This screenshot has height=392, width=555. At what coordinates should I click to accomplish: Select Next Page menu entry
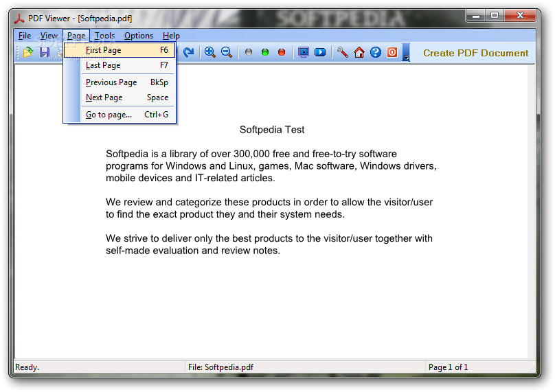(120, 97)
